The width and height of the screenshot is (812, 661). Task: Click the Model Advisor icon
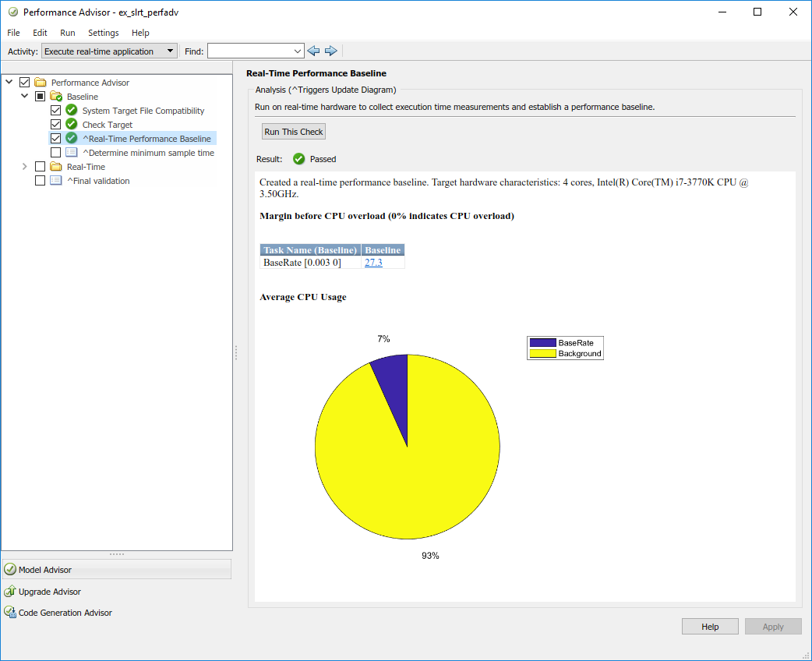coord(10,569)
